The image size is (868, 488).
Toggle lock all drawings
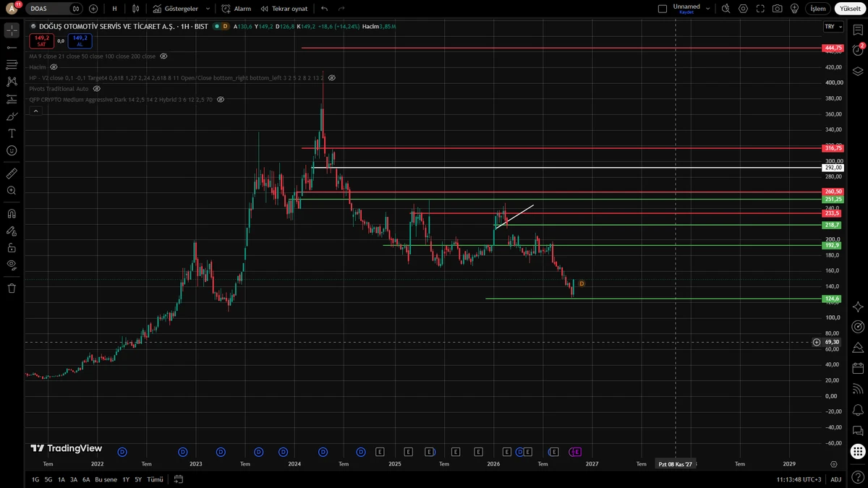click(x=12, y=248)
